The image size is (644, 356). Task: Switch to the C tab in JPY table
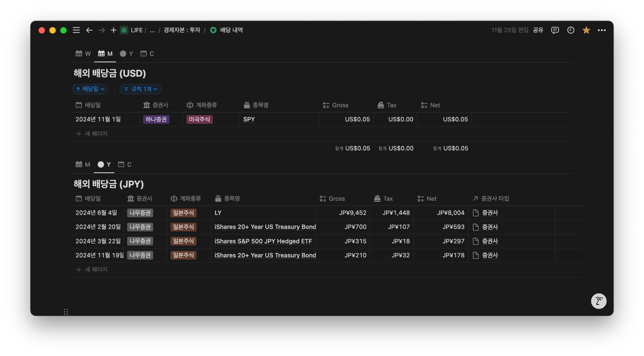125,164
